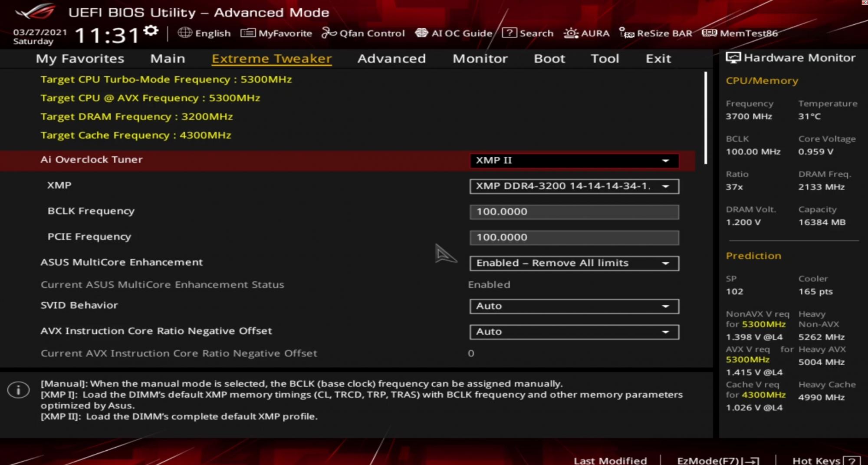Click the vertical scrollbar of settings list
The height and width of the screenshot is (465, 868).
click(x=706, y=118)
